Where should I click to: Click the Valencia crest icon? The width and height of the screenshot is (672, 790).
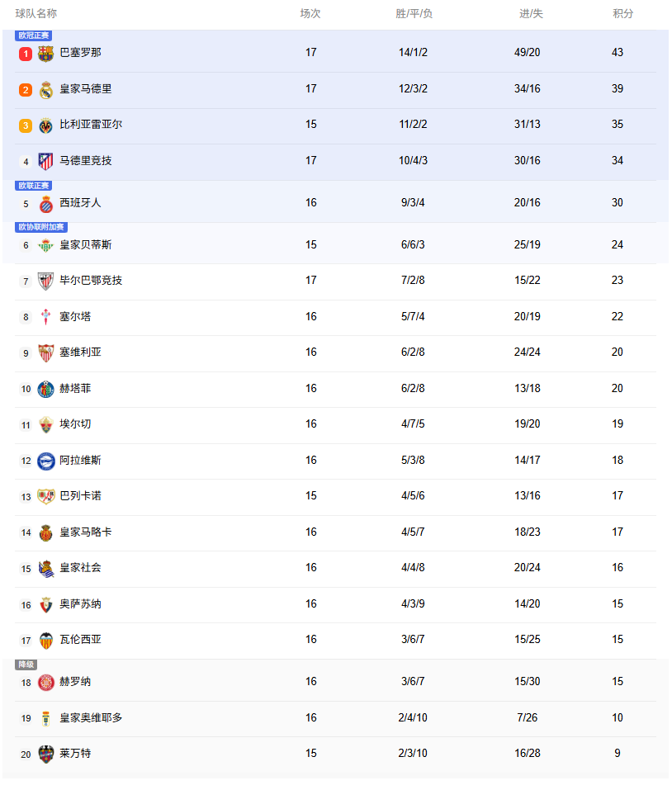click(x=46, y=641)
